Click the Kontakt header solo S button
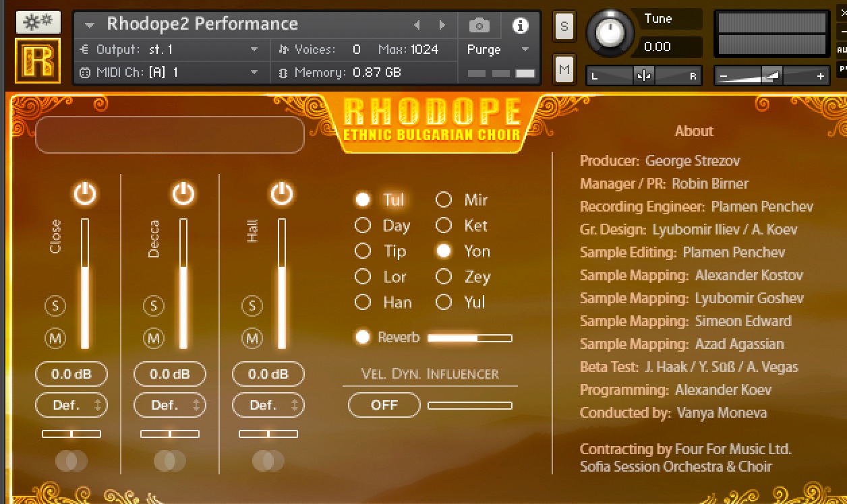Image resolution: width=847 pixels, height=504 pixels. click(x=564, y=27)
